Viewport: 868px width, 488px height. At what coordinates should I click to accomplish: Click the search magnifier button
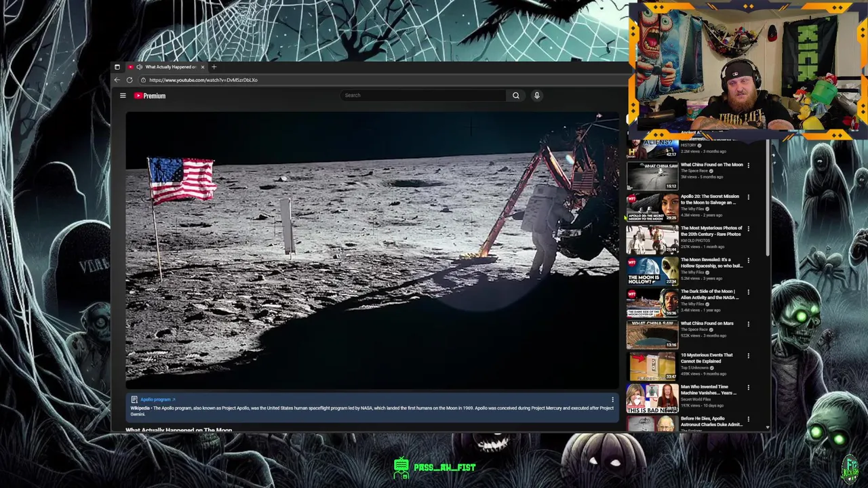tap(515, 96)
